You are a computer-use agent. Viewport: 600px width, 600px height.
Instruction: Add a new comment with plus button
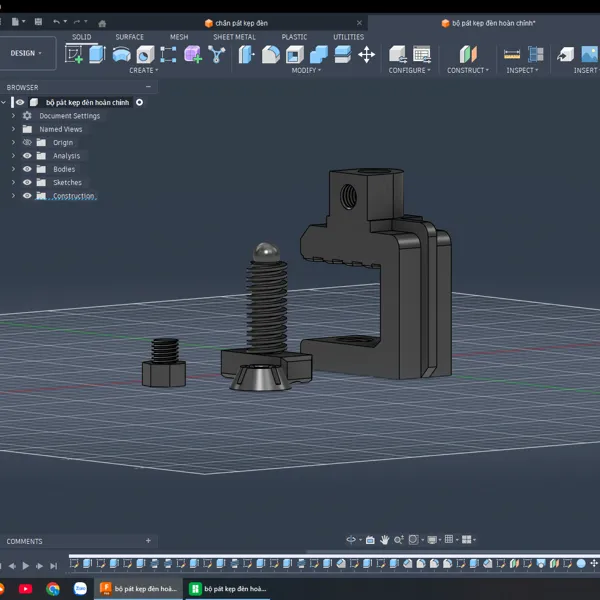click(148, 541)
